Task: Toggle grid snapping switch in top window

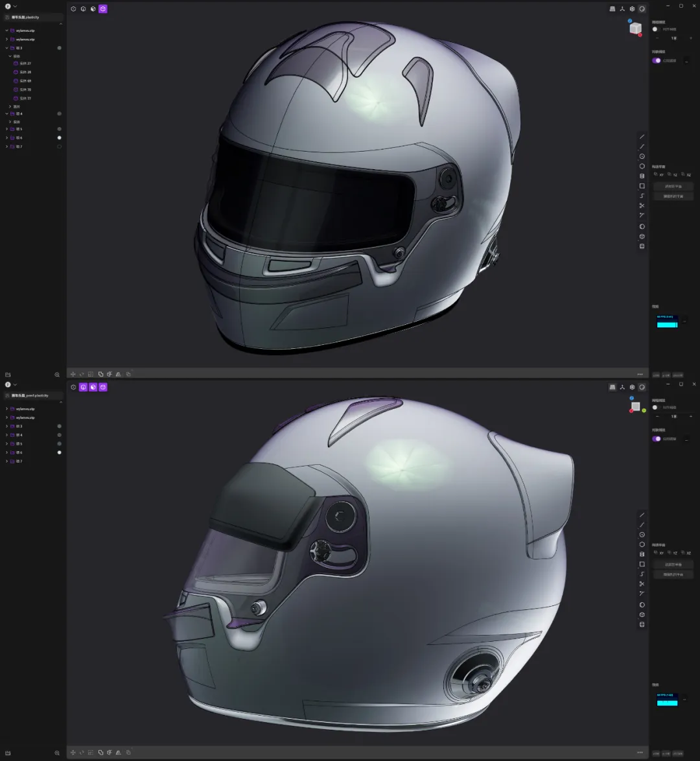Action: click(x=655, y=29)
